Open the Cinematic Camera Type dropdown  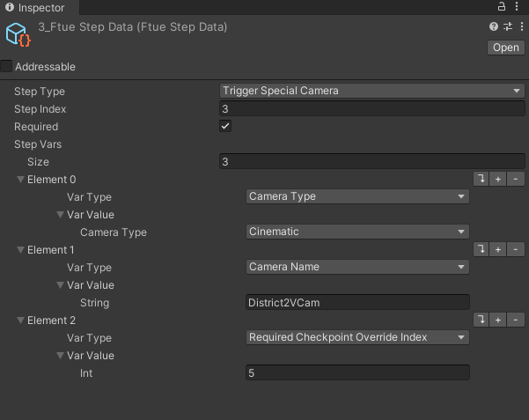[x=357, y=232]
